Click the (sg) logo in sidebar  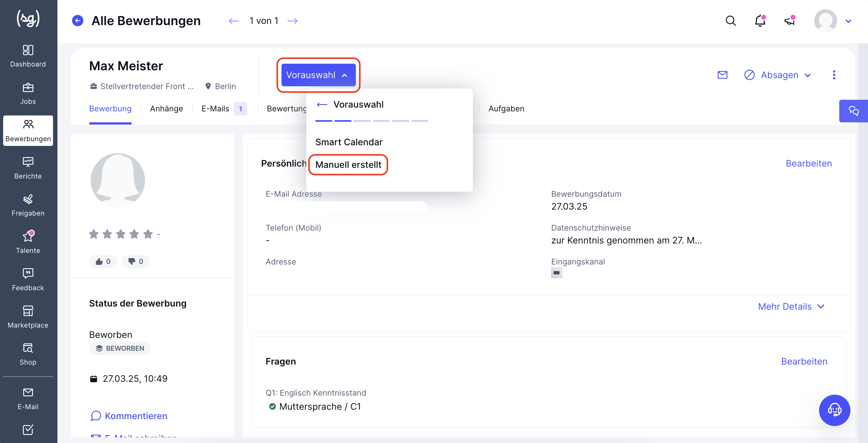point(28,19)
